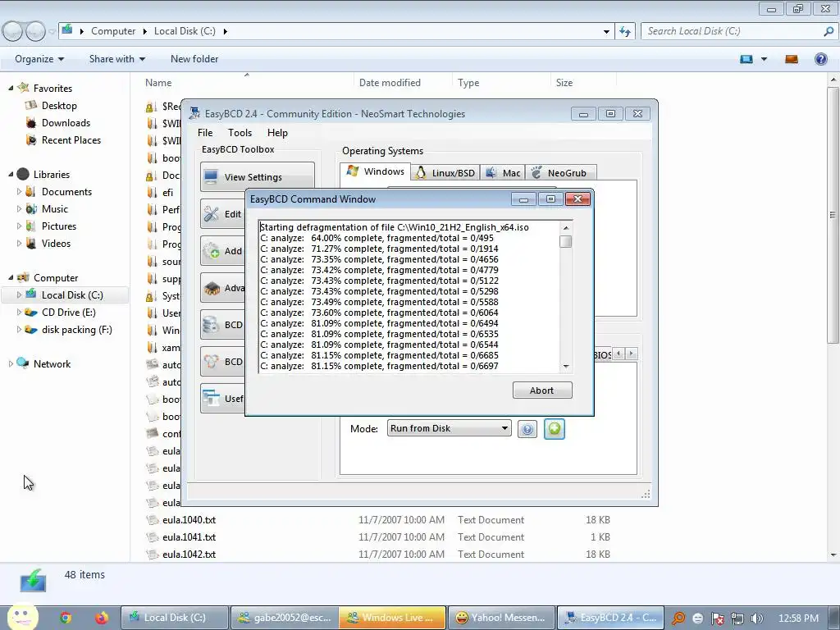Select disk packing (F:) drive
Screen dimensions: 840x630
point(76,330)
